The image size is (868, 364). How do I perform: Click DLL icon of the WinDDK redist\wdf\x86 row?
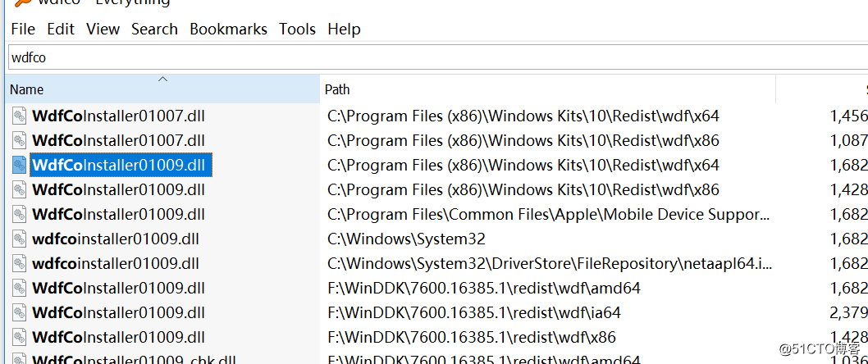[20, 338]
